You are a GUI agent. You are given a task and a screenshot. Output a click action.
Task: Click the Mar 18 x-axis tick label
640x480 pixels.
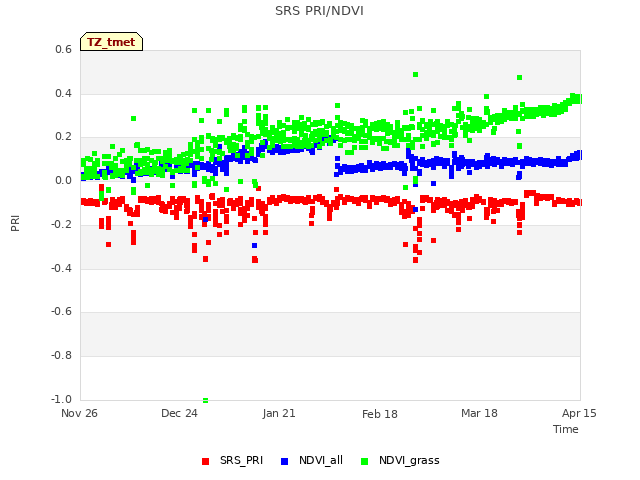pos(479,413)
